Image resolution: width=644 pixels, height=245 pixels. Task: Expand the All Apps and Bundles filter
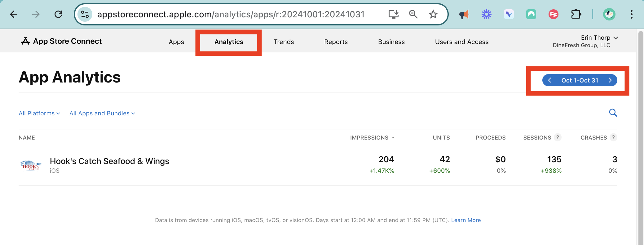tap(102, 113)
